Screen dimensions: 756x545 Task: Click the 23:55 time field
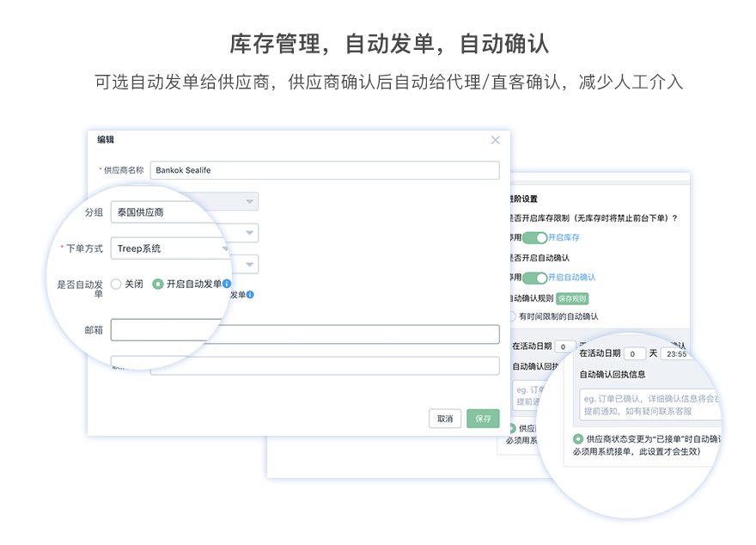click(679, 353)
